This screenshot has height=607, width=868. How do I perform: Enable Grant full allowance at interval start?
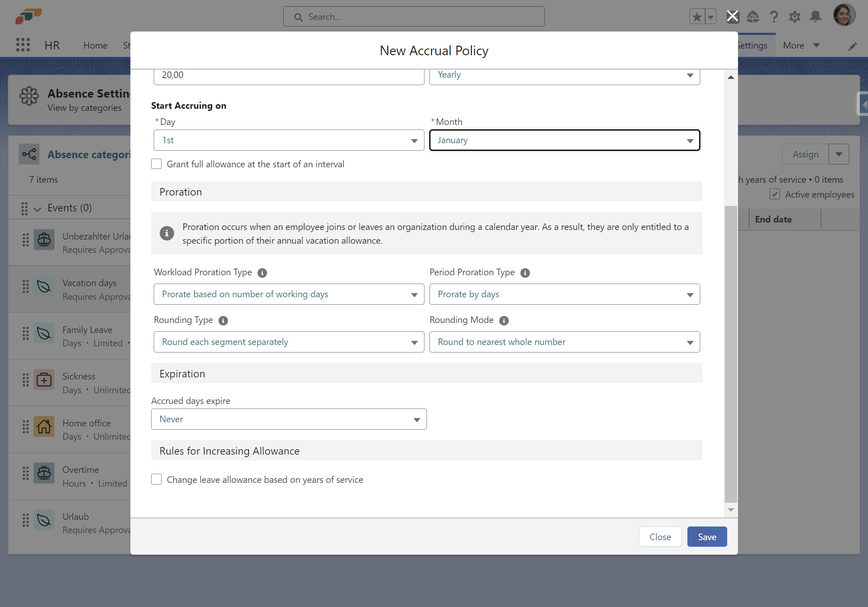tap(157, 164)
